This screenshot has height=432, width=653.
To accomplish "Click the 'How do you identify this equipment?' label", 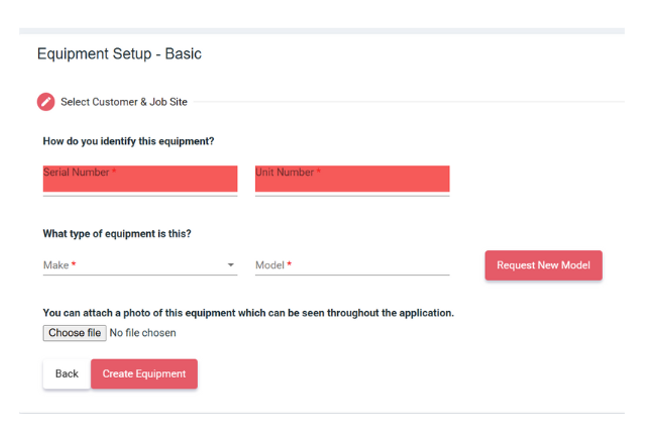I will [128, 141].
